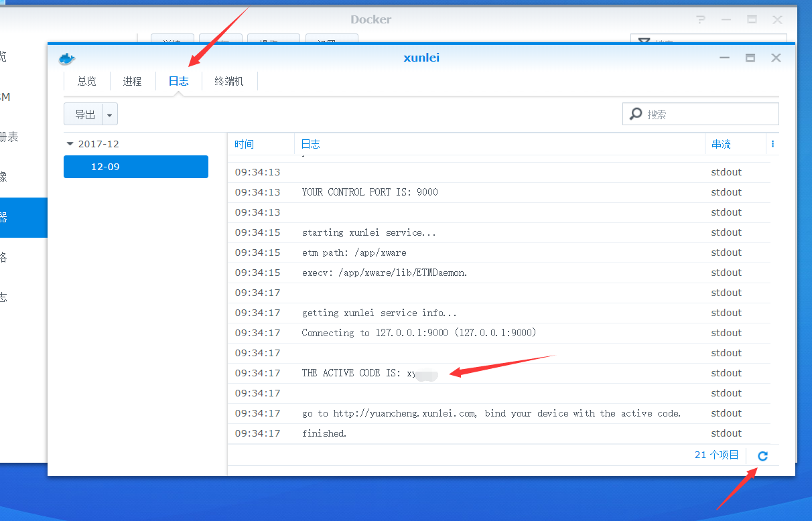The image size is (812, 521).
Task: Select log row 'go to http://yuancheng.xunlei.com'
Action: (x=499, y=413)
